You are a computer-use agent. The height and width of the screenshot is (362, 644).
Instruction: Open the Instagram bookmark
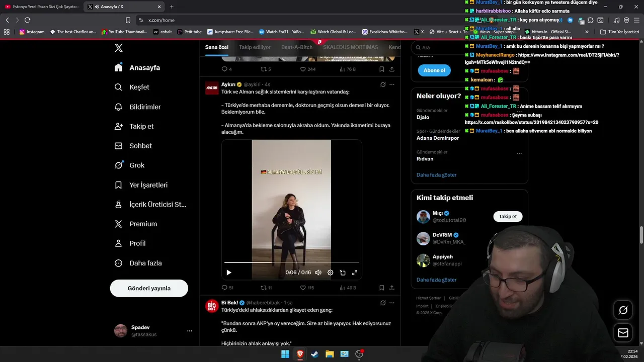click(x=32, y=32)
